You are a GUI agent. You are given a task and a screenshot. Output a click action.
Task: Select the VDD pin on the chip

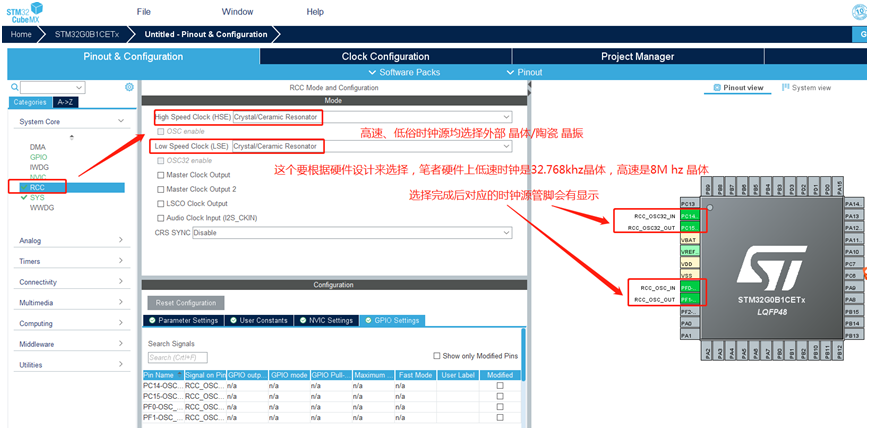(x=689, y=264)
